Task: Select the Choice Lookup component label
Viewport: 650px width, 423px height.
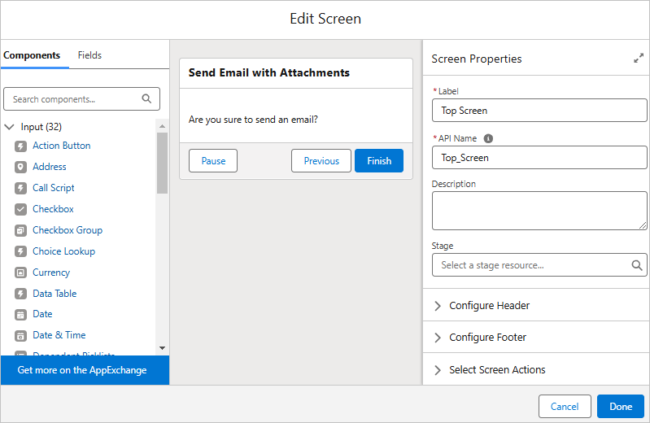Action: click(64, 251)
